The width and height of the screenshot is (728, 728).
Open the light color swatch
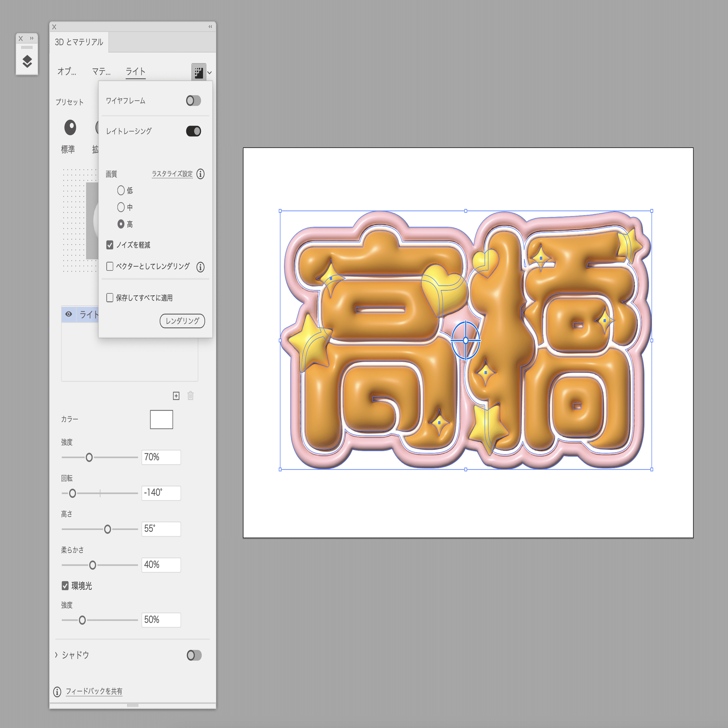(161, 419)
